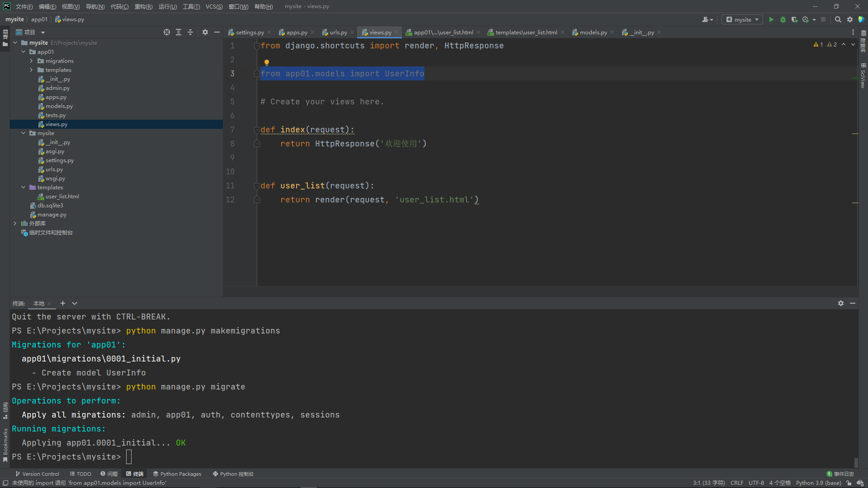Collapse the app01 folder
This screenshot has width=868, height=488.
point(24,52)
